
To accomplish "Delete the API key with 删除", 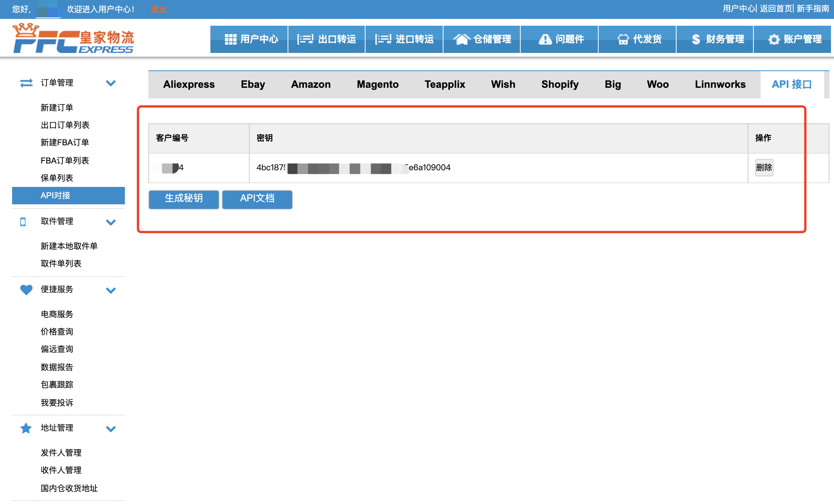I will coord(764,168).
